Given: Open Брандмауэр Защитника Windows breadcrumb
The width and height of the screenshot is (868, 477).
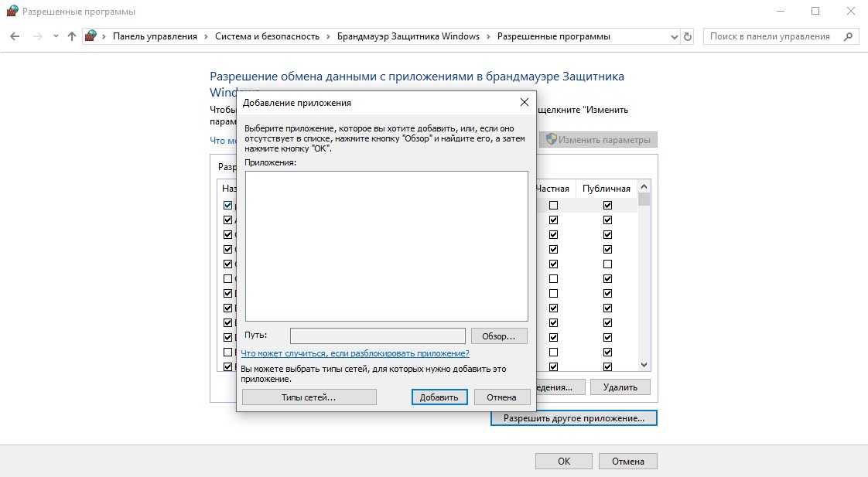Looking at the screenshot, I should click(408, 36).
